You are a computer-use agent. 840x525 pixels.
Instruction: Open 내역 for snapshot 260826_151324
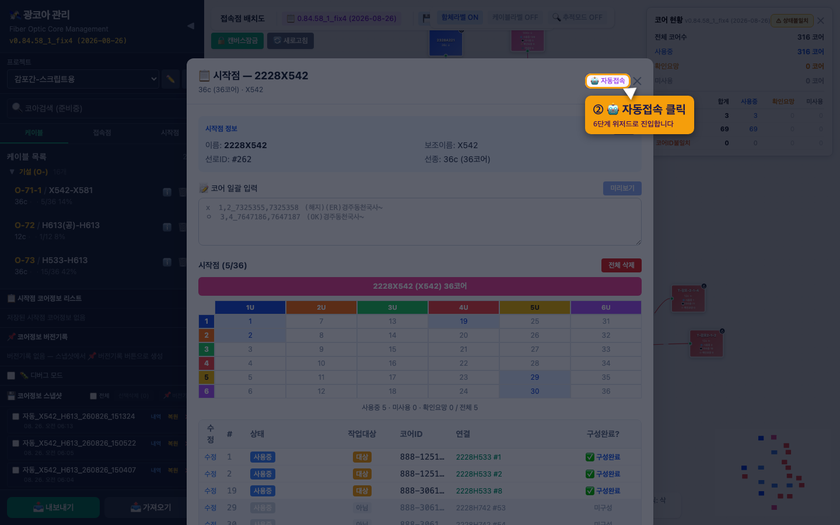coord(155,417)
